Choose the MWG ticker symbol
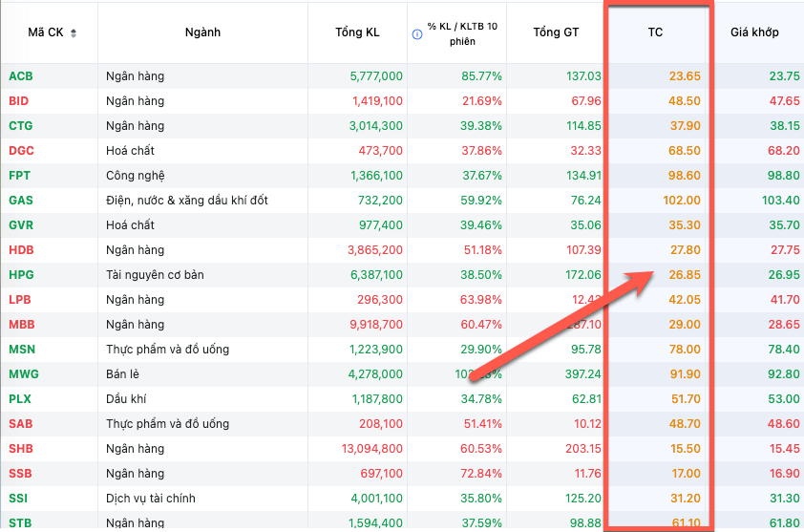 [24, 374]
